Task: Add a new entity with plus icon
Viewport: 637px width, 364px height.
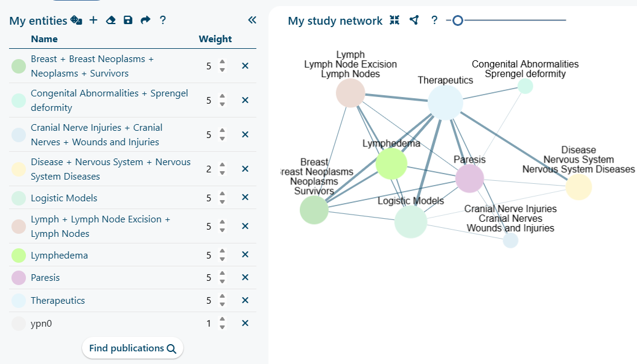Action: coord(93,20)
